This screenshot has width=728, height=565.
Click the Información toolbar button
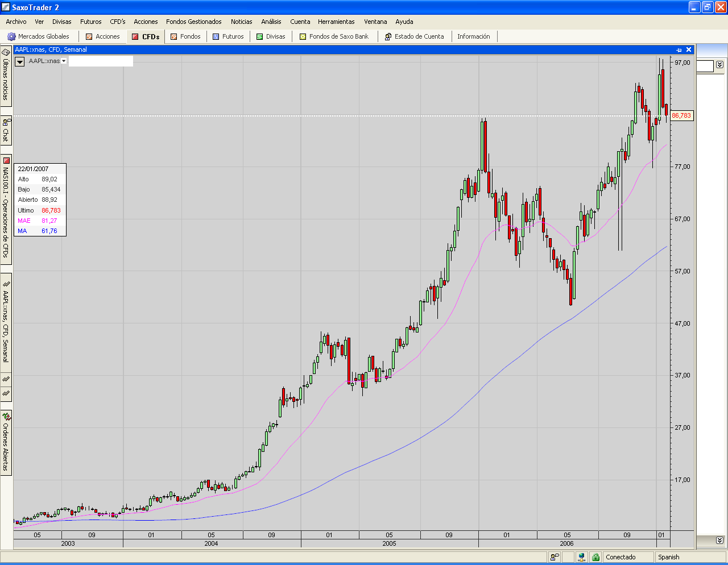pyautogui.click(x=474, y=36)
